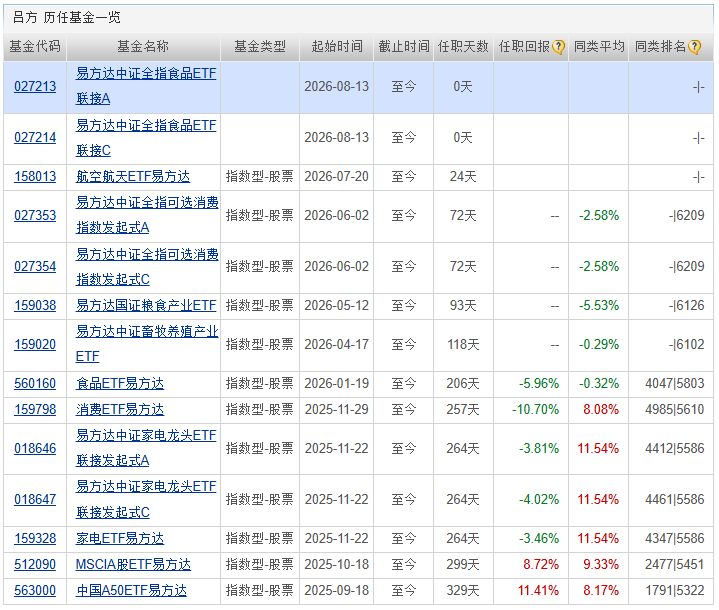This screenshot has height=610, width=719.
Task: Open 易方达中证家电龙头ETF联接发起式C link
Action: point(146,499)
